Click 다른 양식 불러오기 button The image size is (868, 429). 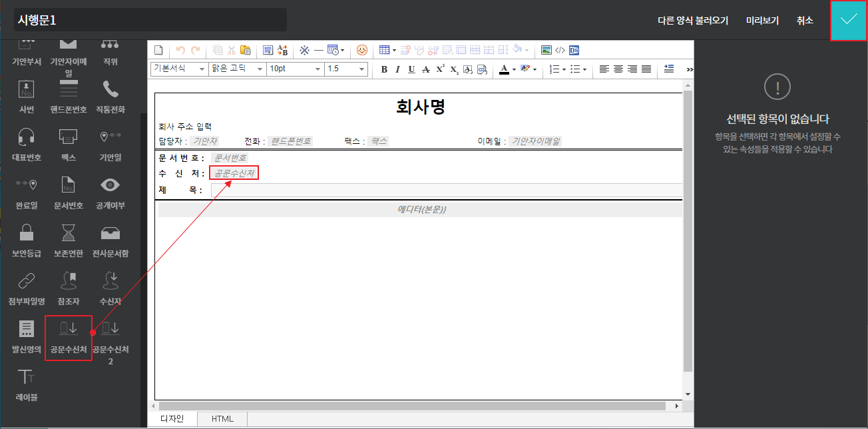tap(693, 21)
